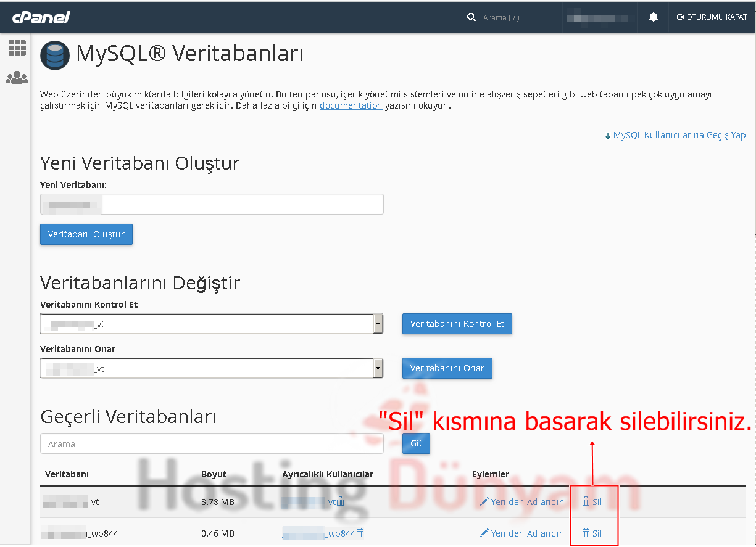Screen dimensions: 756x547
Task: Click the search magnifier icon
Action: [471, 17]
